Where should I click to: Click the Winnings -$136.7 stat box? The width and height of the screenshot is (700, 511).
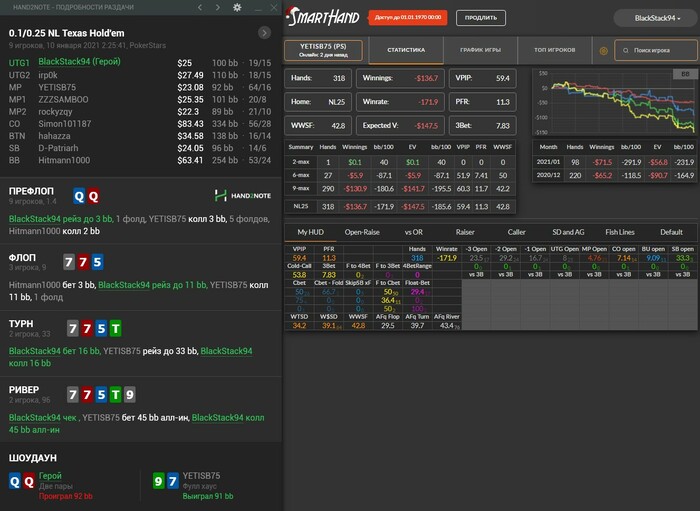tap(400, 78)
